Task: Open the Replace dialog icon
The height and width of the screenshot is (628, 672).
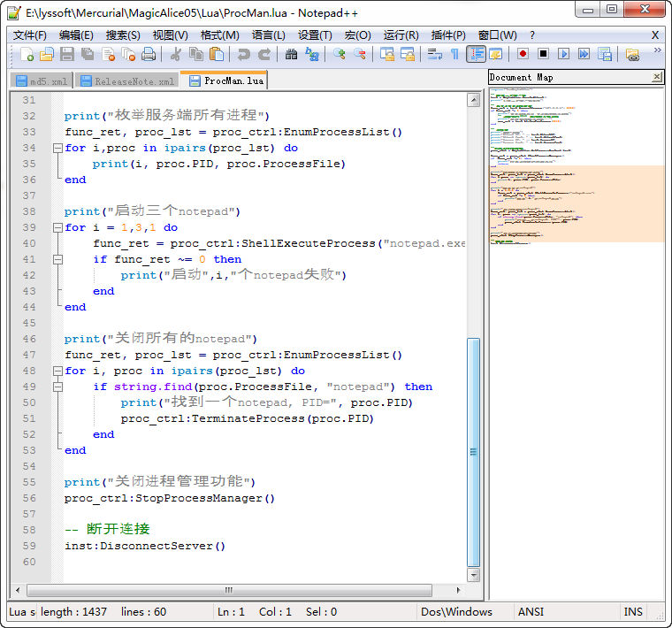Action: tap(312, 55)
